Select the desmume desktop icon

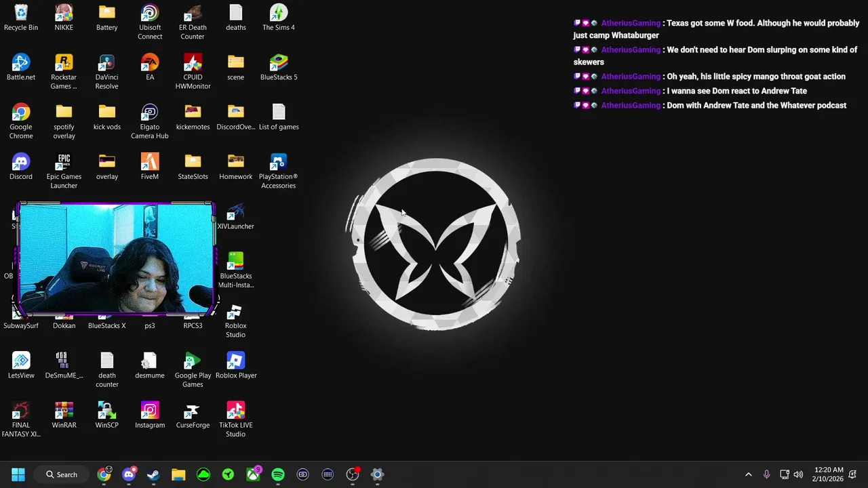150,365
